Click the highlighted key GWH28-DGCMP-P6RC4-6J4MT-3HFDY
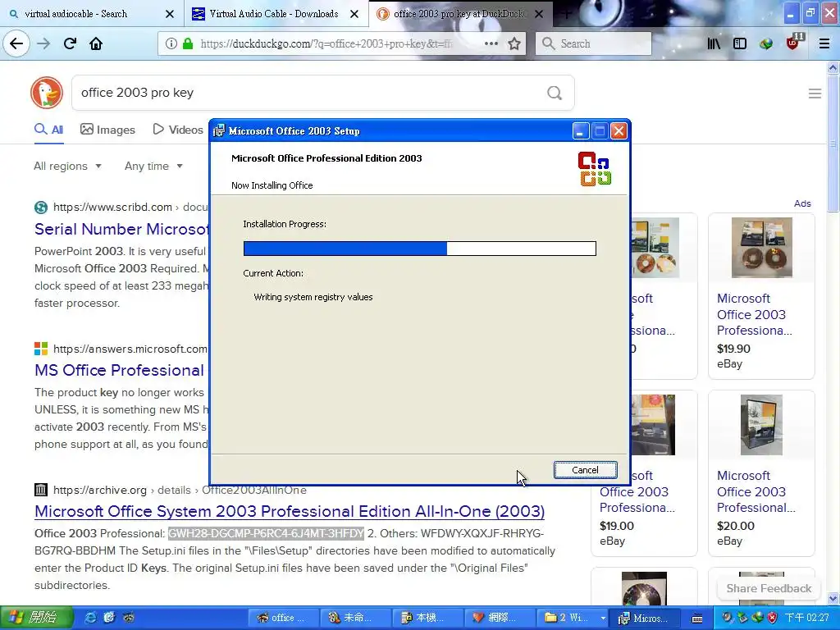This screenshot has height=630, width=840. pyautogui.click(x=267, y=533)
